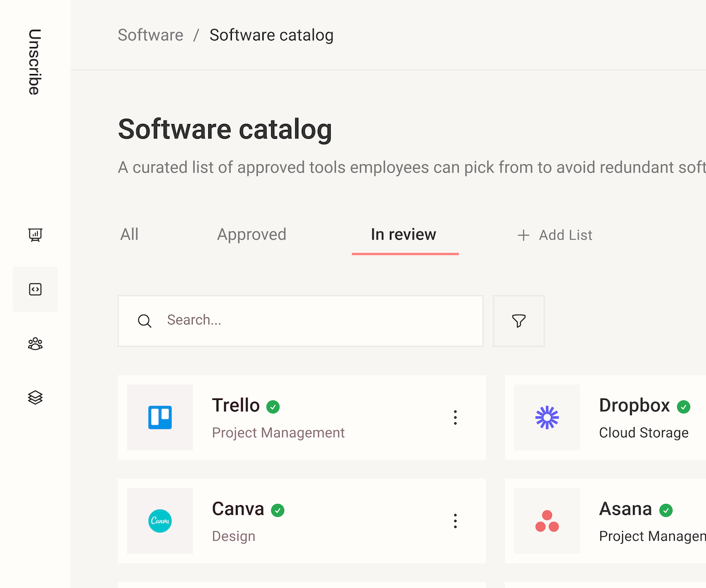Click the plus icon beside Add List
Screen dimensions: 706x588
pyautogui.click(x=523, y=236)
